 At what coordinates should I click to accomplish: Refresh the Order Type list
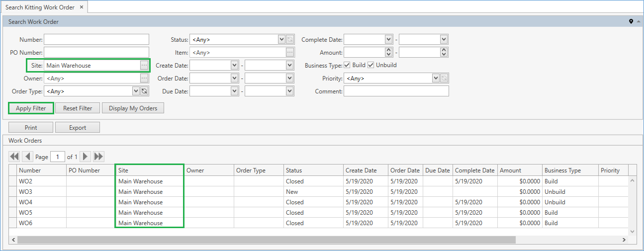tap(144, 91)
